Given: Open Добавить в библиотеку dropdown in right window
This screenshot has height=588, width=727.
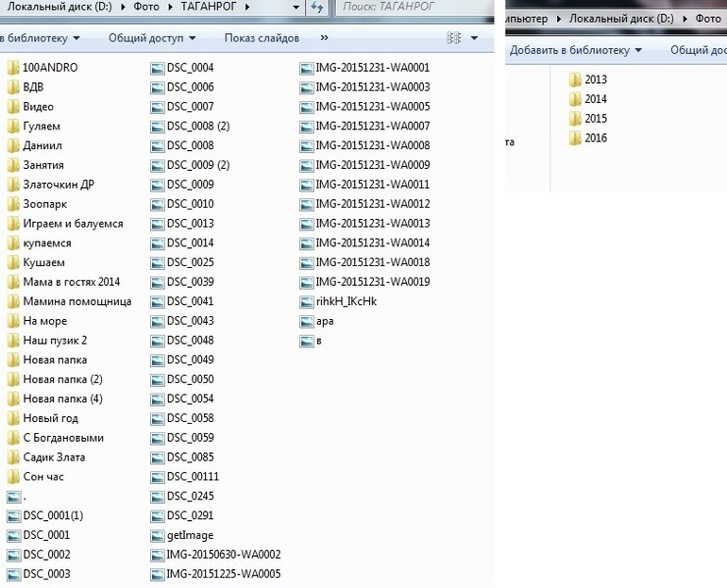Looking at the screenshot, I should coord(575,50).
